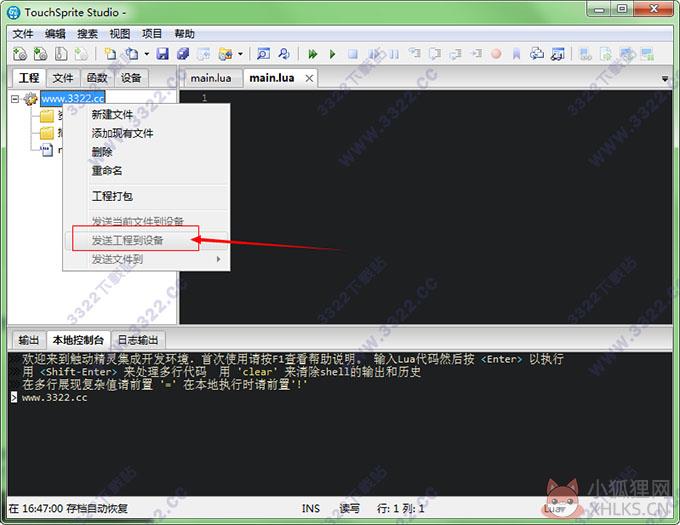Screen dimensions: 680x525
Task: Open dropdown arrow next to folder star icon
Action: (x=240, y=54)
